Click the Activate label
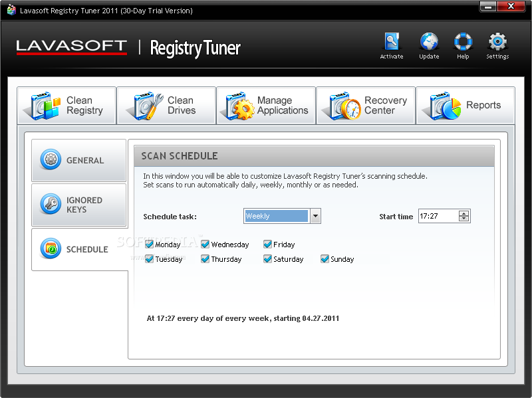Image resolution: width=532 pixels, height=398 pixels. (392, 56)
